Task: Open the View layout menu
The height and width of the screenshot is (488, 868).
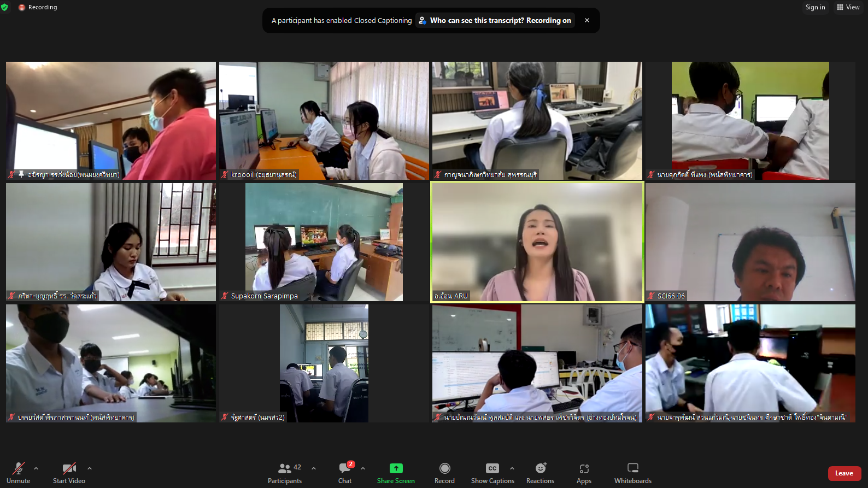Action: tap(848, 7)
